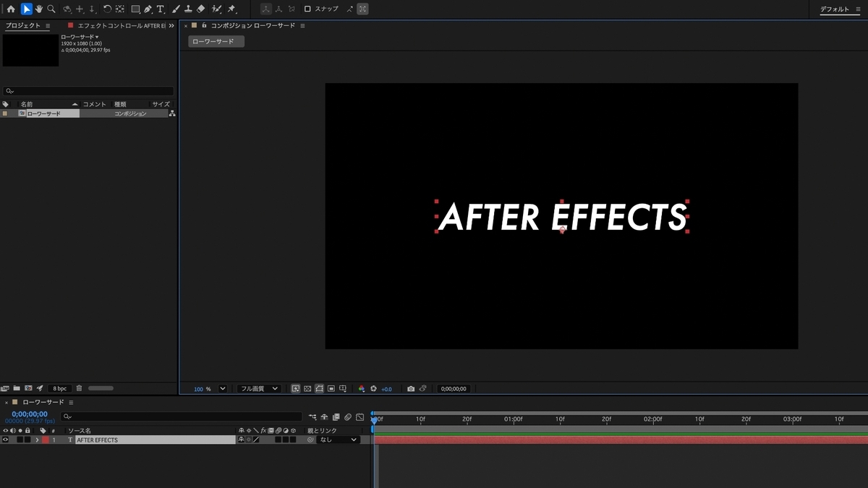Open the プロジェクト panel menu
This screenshot has width=868, height=488.
48,25
